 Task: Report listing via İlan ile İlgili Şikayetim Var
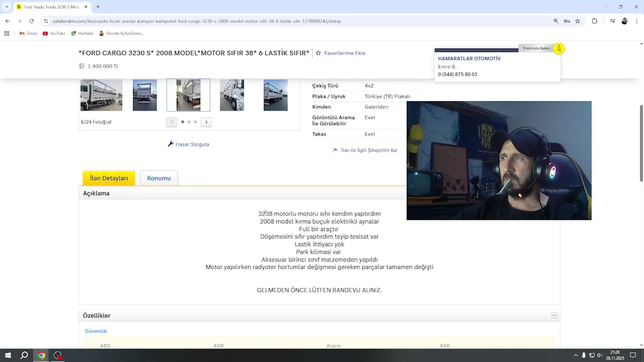365,150
